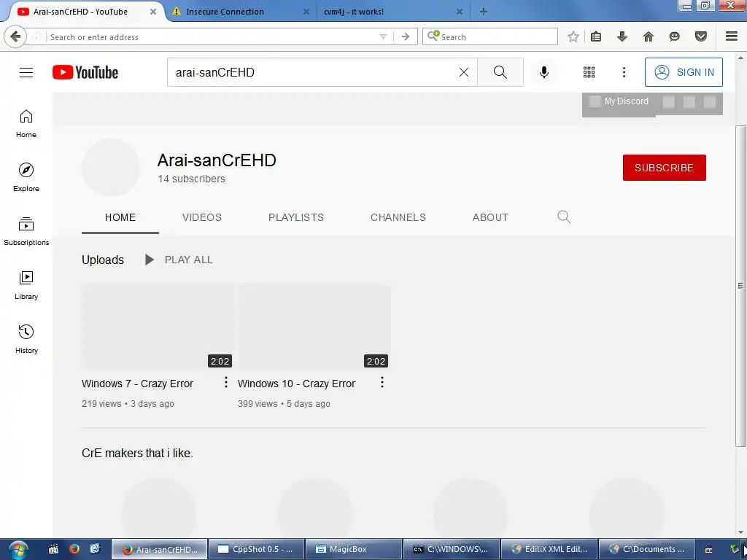Open the Uploads section heading
This screenshot has height=560, width=747.
(x=103, y=260)
